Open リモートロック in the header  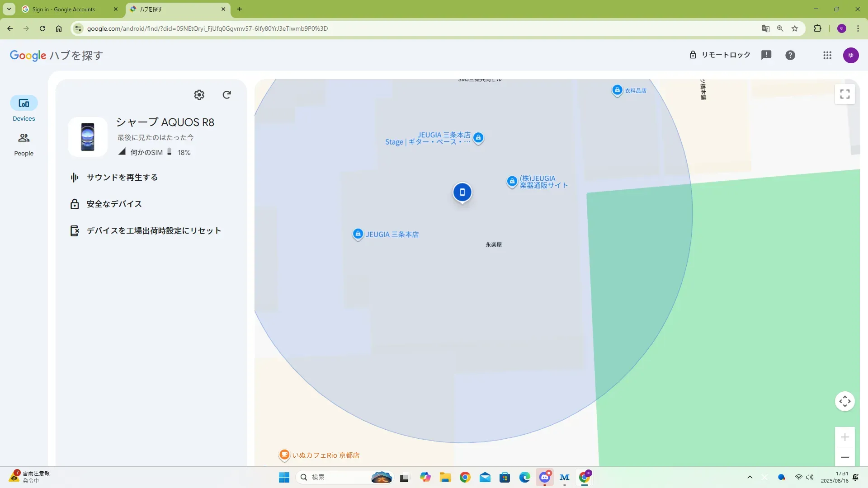[x=720, y=55]
